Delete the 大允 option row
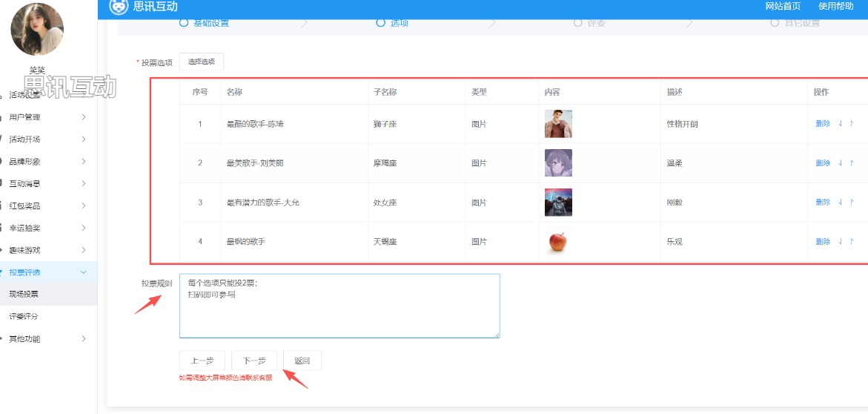The width and height of the screenshot is (868, 414). (823, 203)
